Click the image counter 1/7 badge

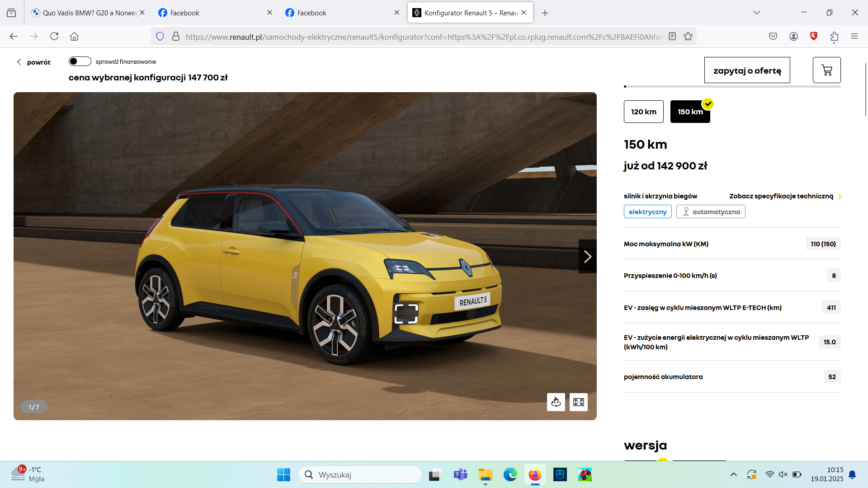coord(34,407)
